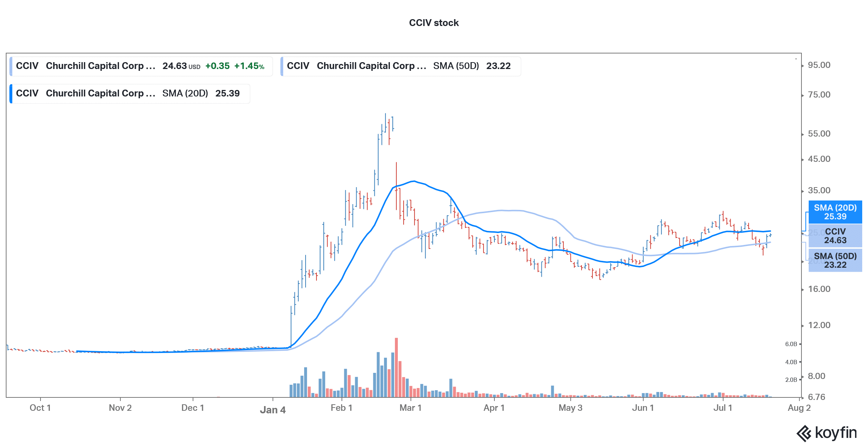This screenshot has height=448, width=868.
Task: Click the 'Jul 1' date axis label
Action: [723, 408]
